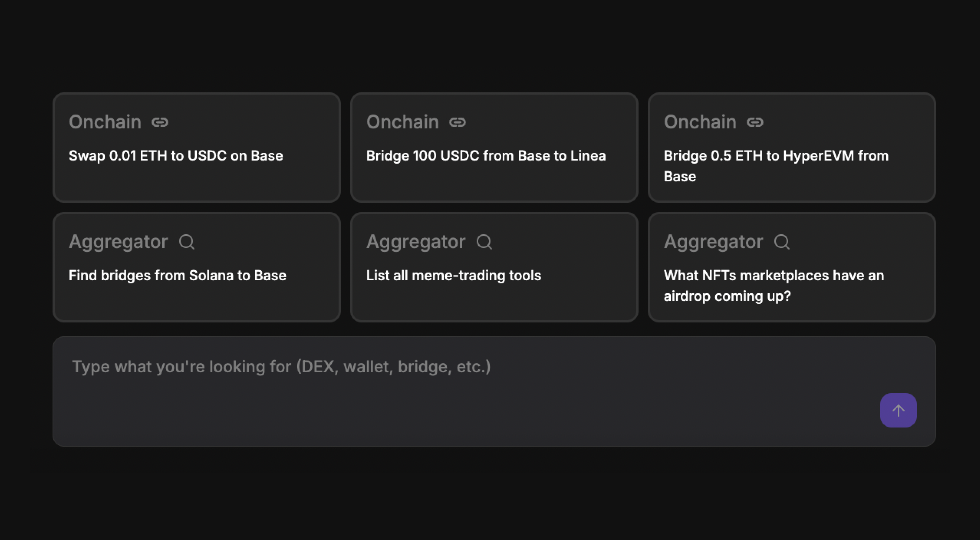Click the Aggregator label above List all meme-trading

pyautogui.click(x=416, y=242)
